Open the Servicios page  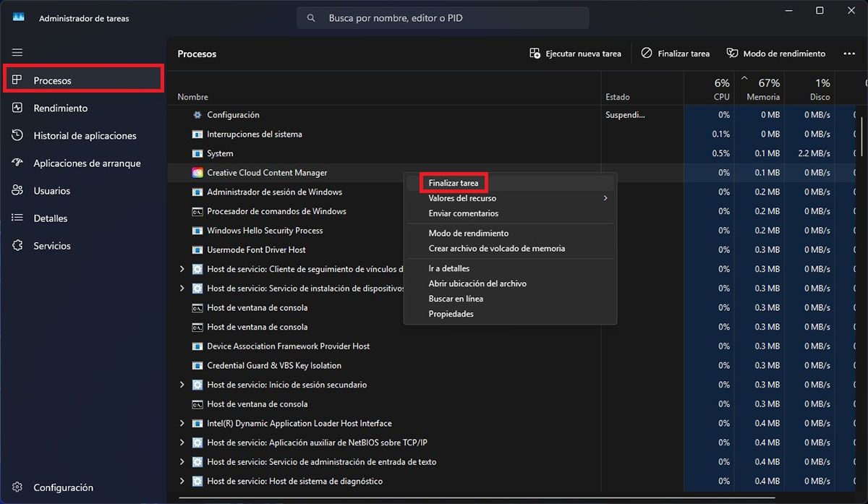(x=52, y=245)
